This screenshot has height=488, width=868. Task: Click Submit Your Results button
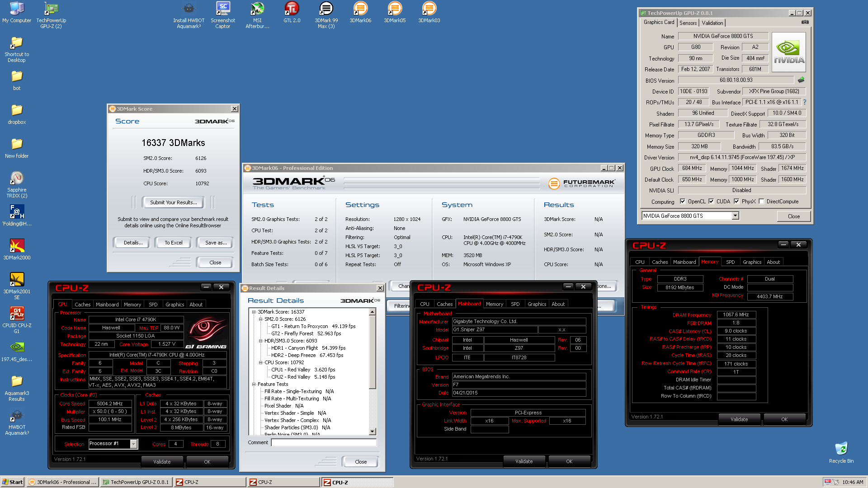tap(174, 202)
